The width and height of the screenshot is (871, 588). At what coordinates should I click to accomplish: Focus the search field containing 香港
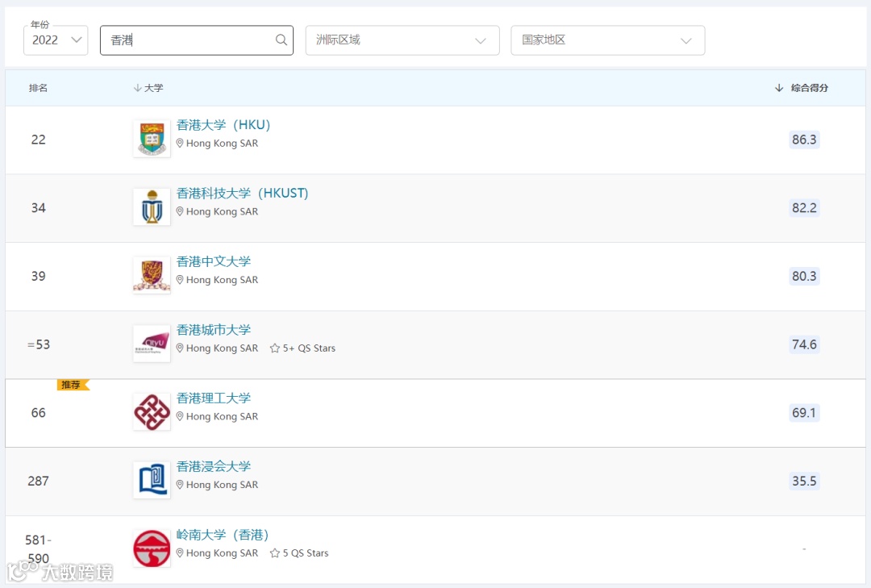197,40
